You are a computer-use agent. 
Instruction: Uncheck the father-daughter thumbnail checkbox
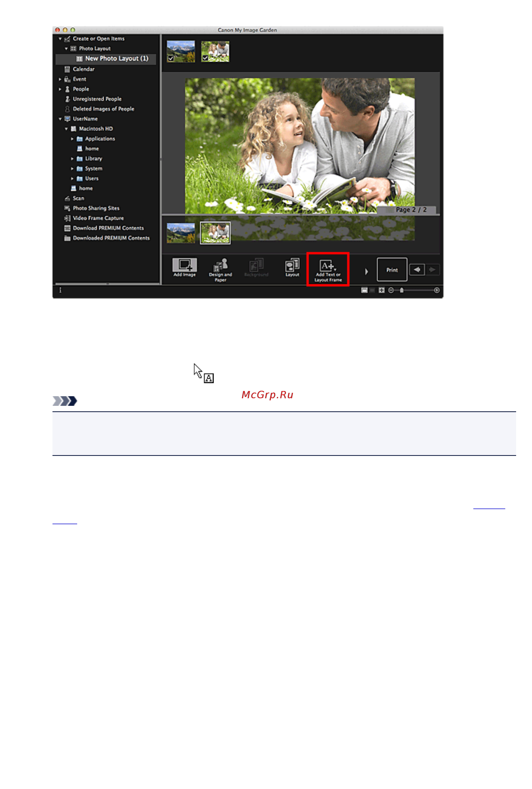point(205,58)
